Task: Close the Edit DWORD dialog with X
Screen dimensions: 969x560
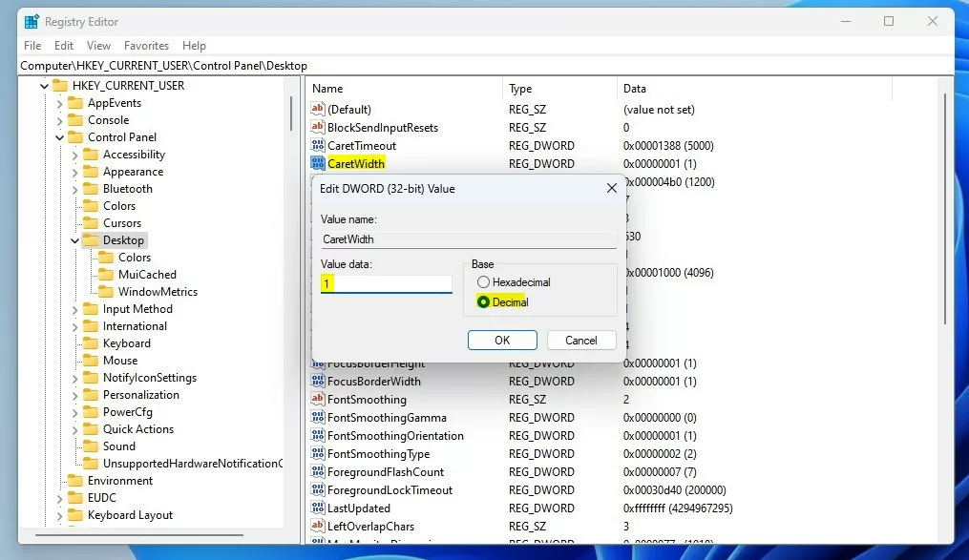Action: (612, 188)
